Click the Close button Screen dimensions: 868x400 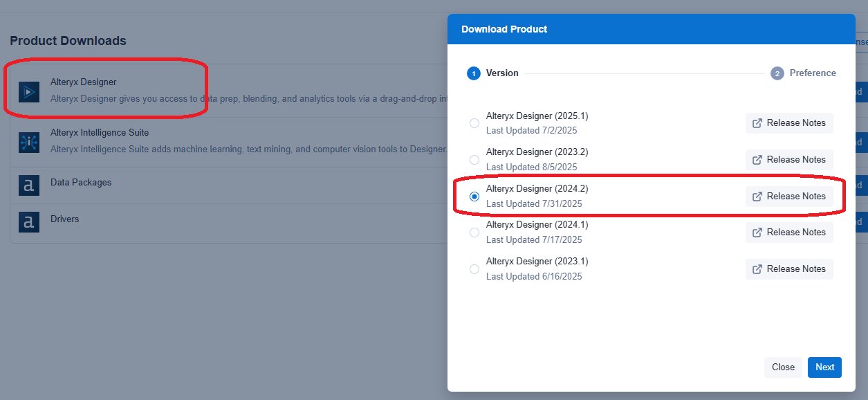pos(783,367)
